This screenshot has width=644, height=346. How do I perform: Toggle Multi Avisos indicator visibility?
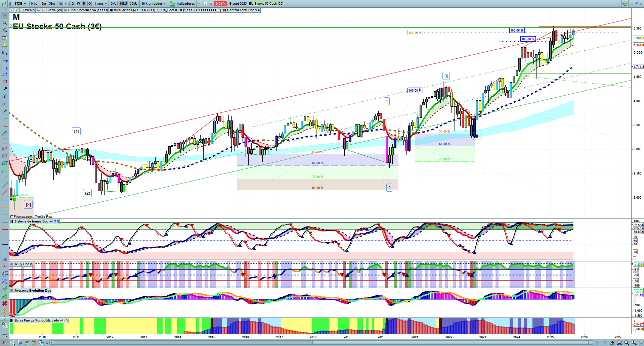[111, 10]
